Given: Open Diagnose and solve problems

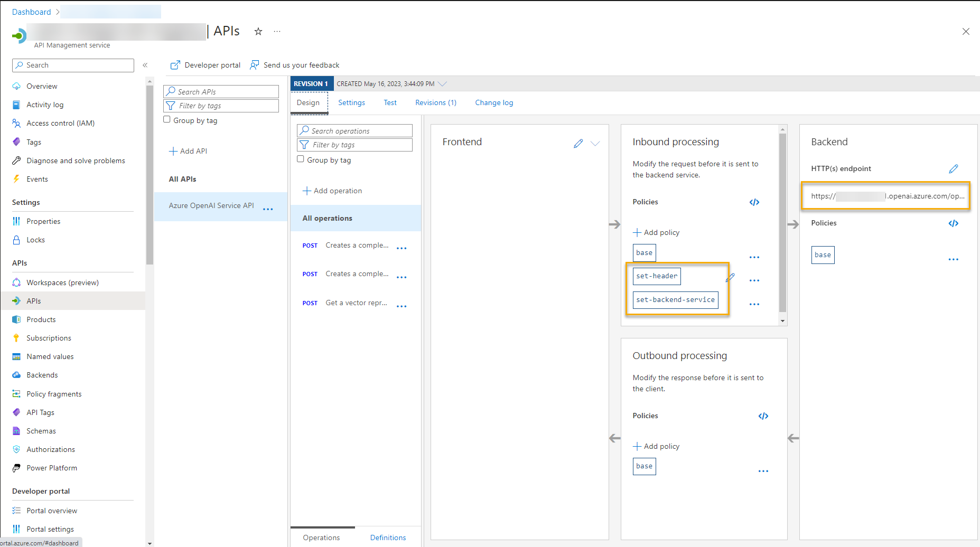Looking at the screenshot, I should tap(76, 161).
